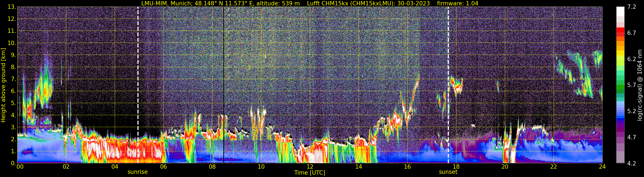Click the '2.' tick on the height axis
Image resolution: width=644 pixels, height=177 pixels.
[13, 139]
